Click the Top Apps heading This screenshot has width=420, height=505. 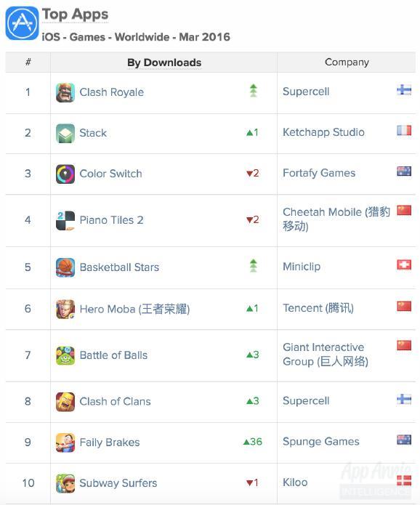76,15
